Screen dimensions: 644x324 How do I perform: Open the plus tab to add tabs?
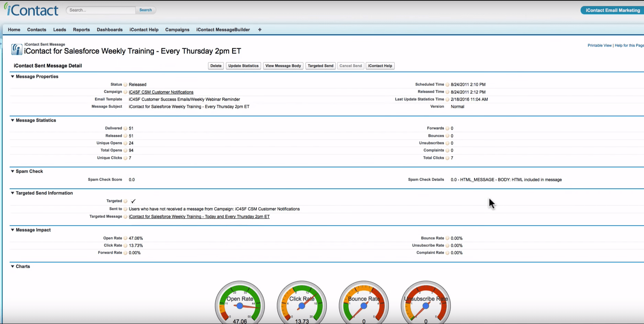click(260, 30)
